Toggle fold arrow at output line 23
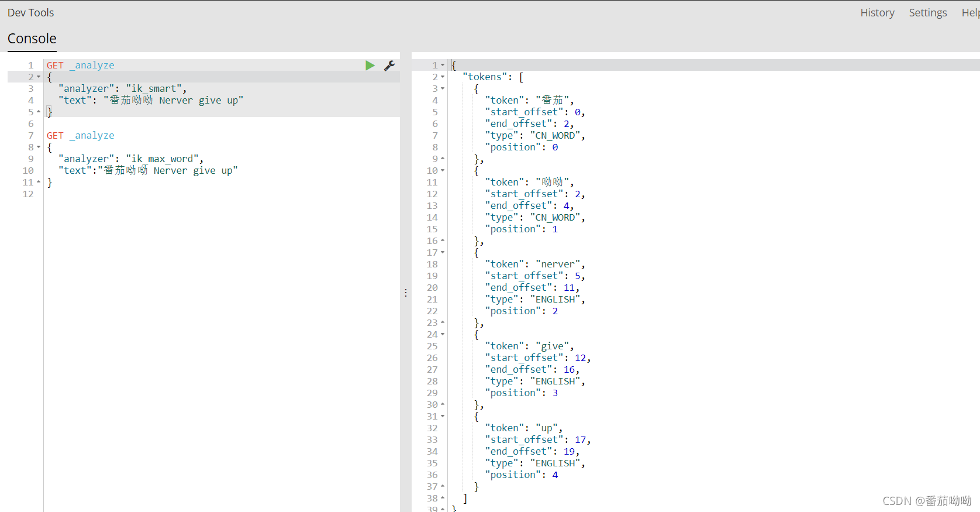Image resolution: width=980 pixels, height=512 pixels. (x=443, y=322)
